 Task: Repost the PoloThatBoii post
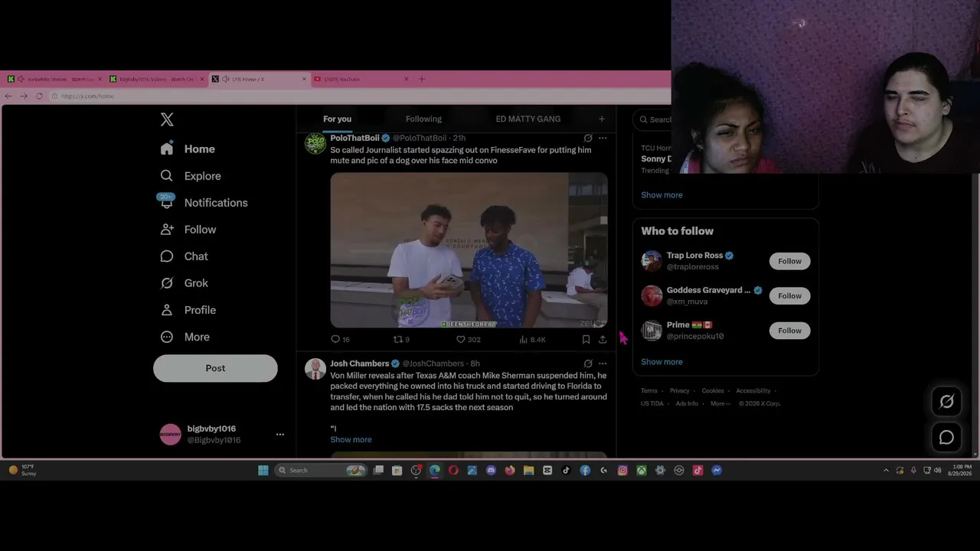click(401, 340)
